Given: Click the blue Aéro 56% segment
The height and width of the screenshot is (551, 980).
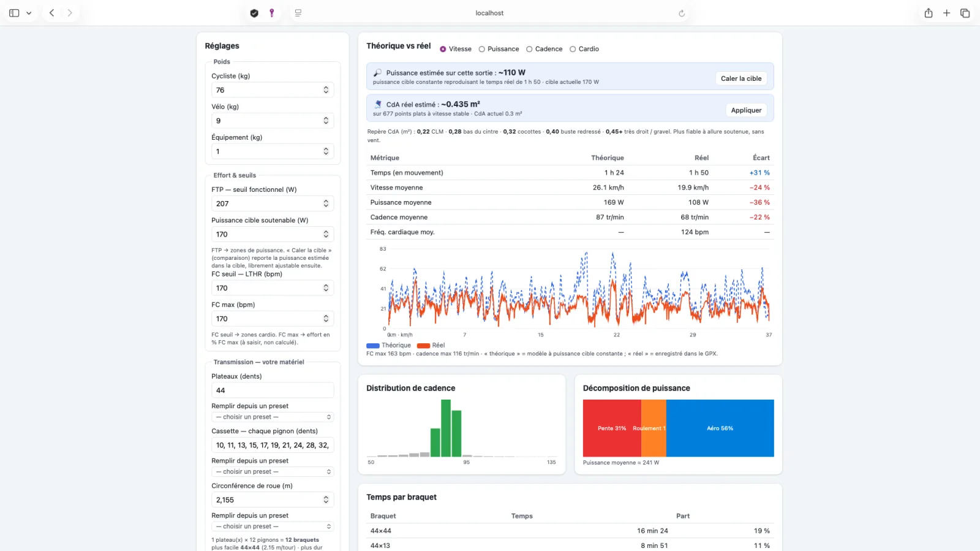Looking at the screenshot, I should [720, 428].
